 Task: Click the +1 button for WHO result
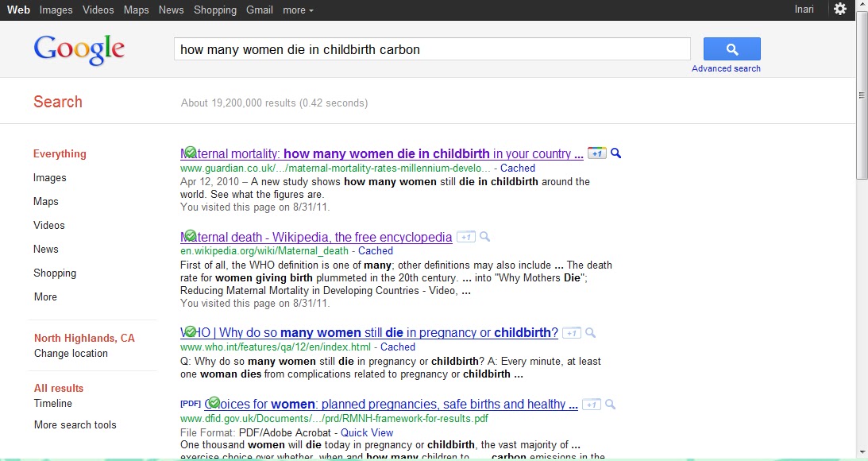click(x=572, y=333)
